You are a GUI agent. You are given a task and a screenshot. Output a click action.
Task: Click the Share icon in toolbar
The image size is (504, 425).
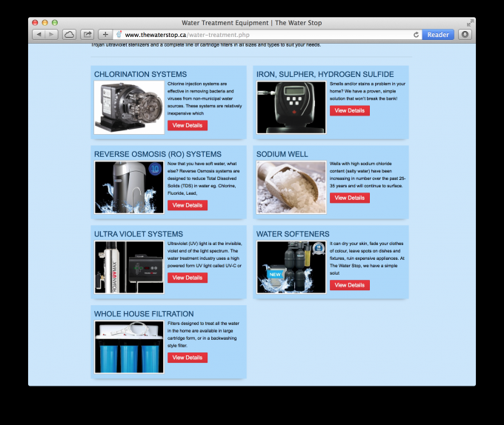coord(87,35)
